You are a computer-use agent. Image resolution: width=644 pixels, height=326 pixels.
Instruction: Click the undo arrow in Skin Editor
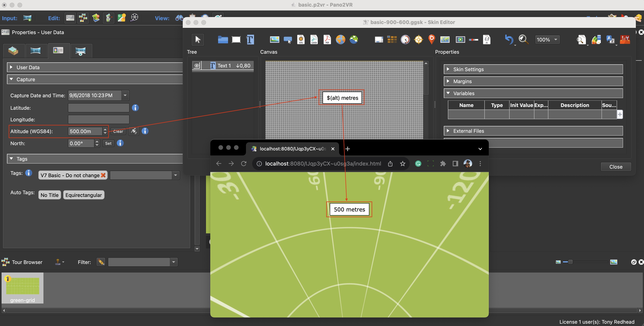click(x=509, y=40)
